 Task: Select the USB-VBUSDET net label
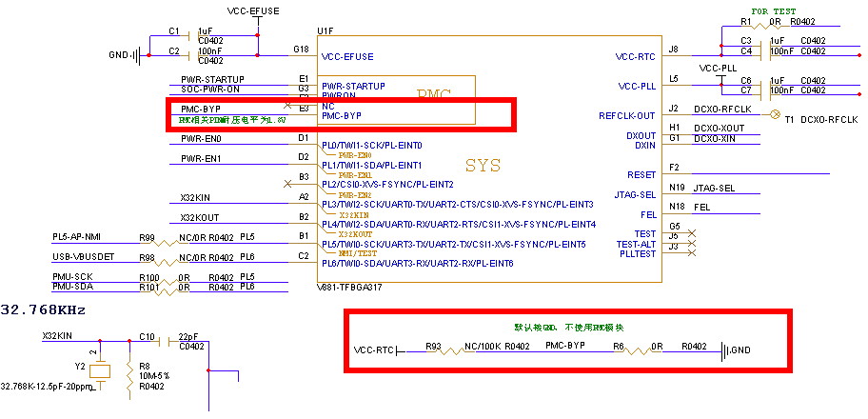tap(83, 257)
